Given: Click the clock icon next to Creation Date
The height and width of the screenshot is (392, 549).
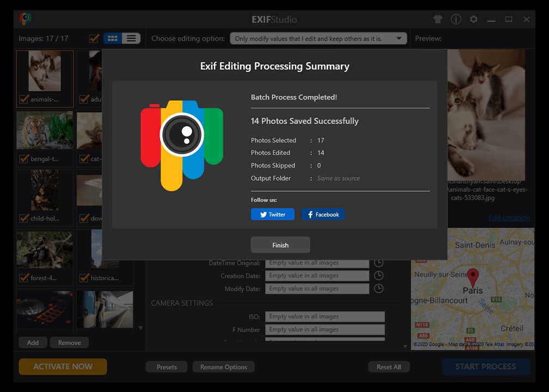Looking at the screenshot, I should click(379, 275).
